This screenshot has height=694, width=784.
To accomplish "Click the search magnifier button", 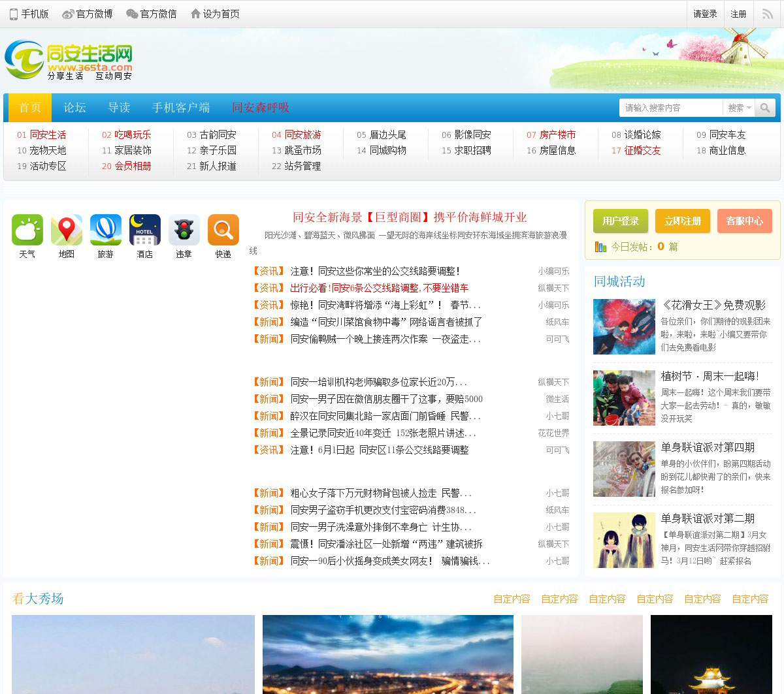I will [x=765, y=108].
